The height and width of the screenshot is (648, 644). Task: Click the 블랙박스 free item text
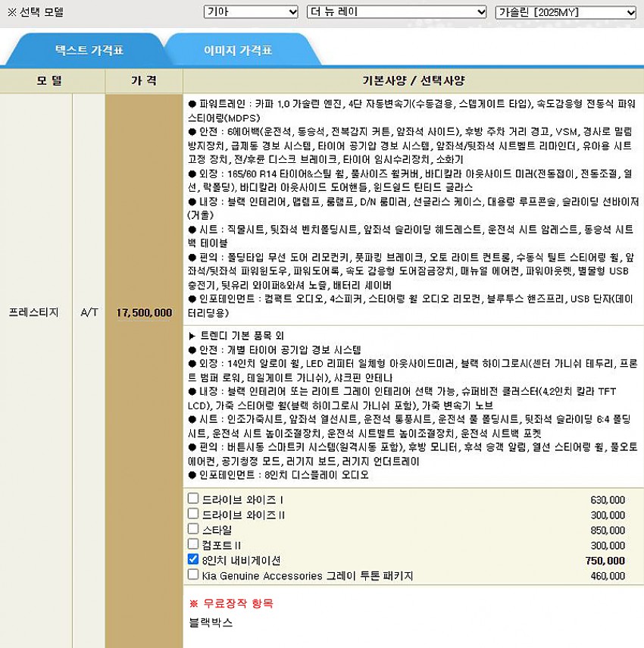(x=211, y=623)
